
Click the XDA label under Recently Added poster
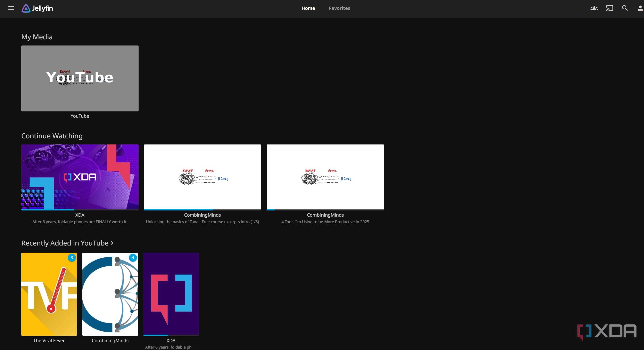tap(171, 341)
